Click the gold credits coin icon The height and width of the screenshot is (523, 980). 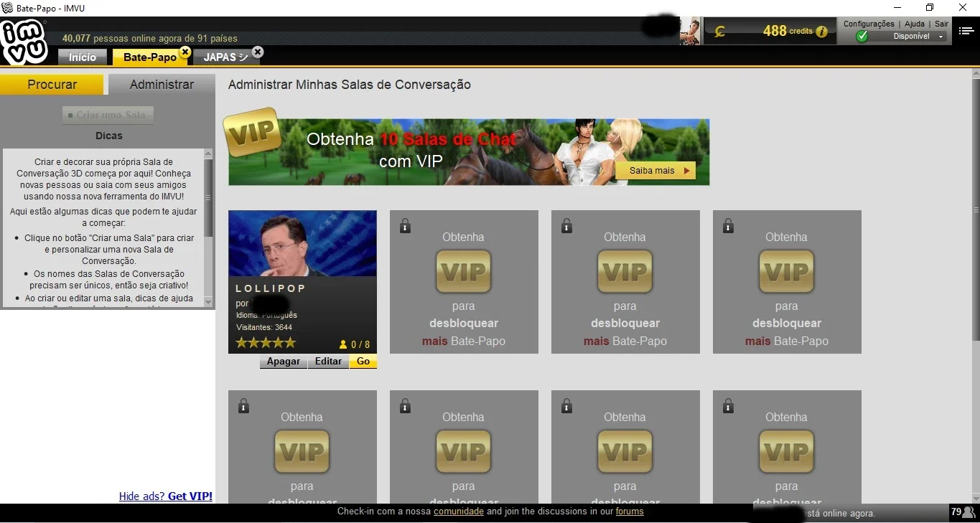point(720,32)
